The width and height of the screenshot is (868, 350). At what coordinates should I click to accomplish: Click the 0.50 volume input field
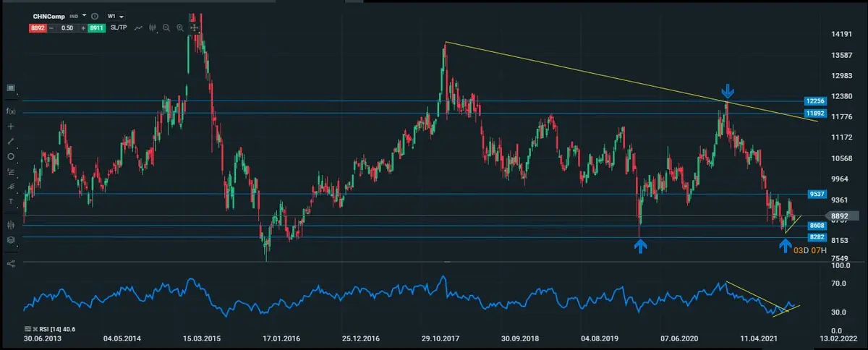click(x=67, y=28)
